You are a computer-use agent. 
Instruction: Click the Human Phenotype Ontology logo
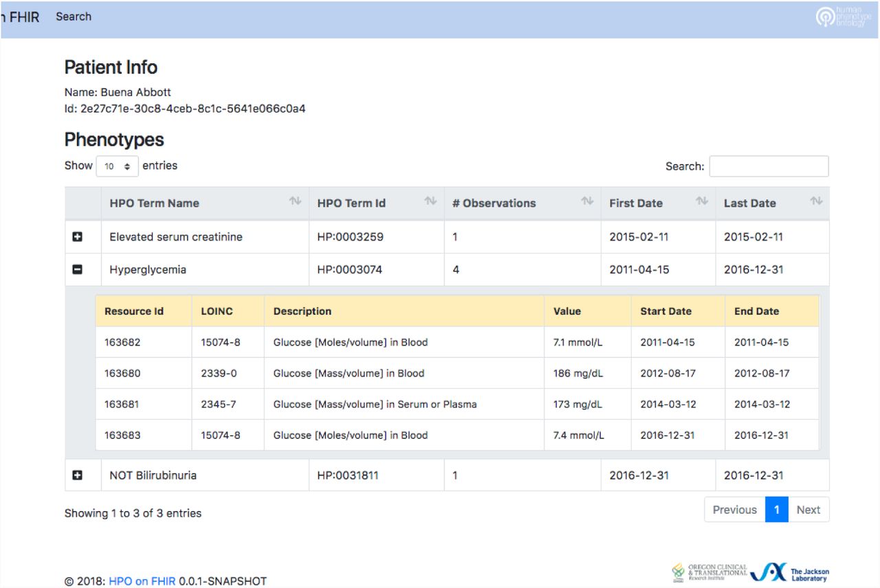coord(843,17)
